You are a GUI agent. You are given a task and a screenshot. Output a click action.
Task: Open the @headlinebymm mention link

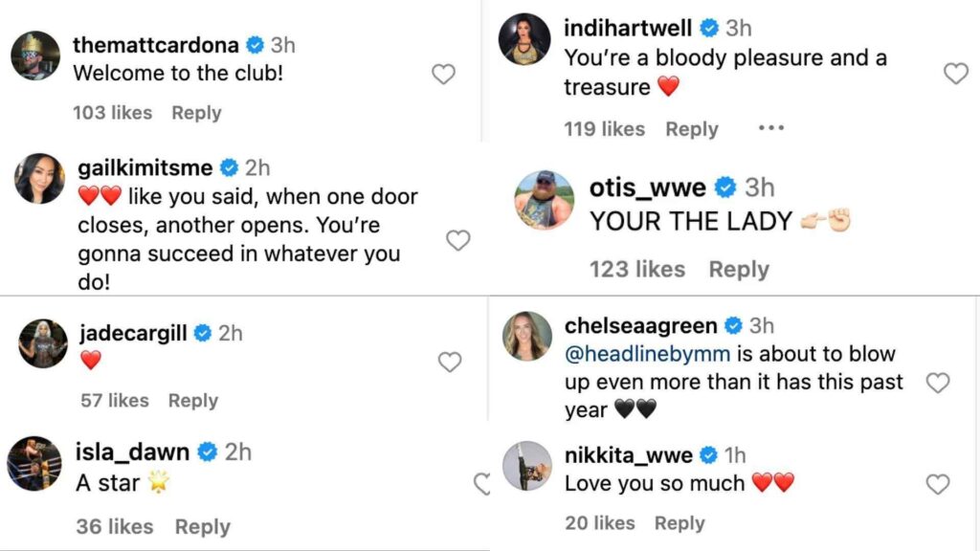pos(647,354)
